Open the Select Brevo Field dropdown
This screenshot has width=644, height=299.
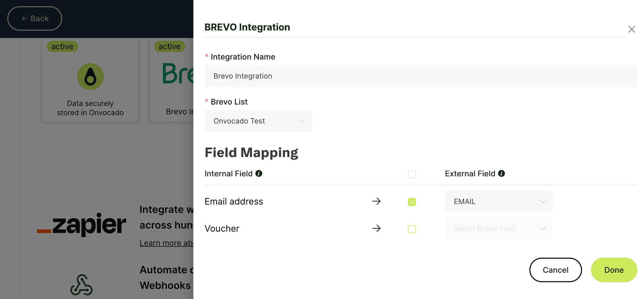click(x=499, y=229)
